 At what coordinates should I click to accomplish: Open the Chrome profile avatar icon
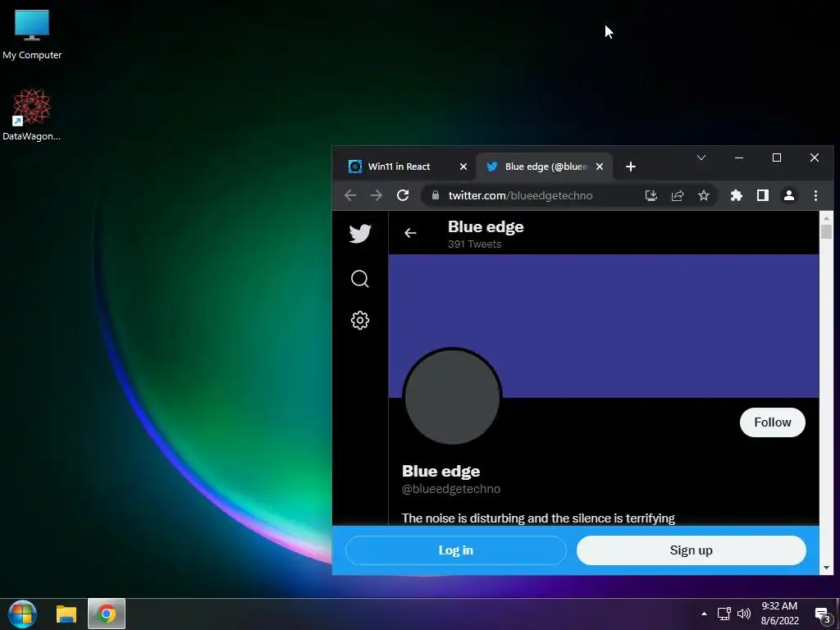pyautogui.click(x=789, y=195)
